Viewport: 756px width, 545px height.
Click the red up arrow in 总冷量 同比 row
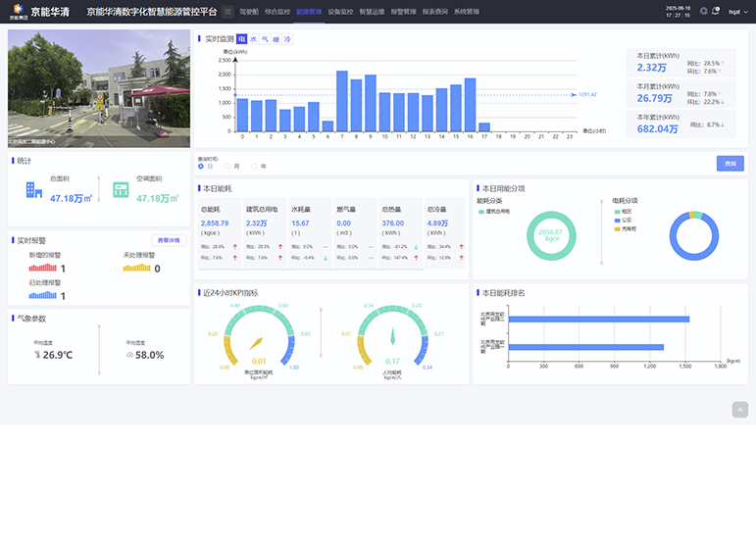(462, 247)
